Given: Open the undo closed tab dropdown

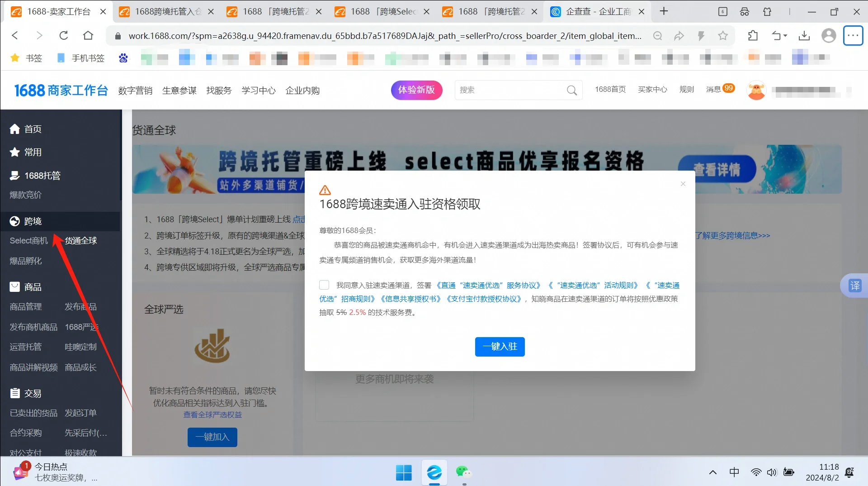Looking at the screenshot, I should 779,35.
